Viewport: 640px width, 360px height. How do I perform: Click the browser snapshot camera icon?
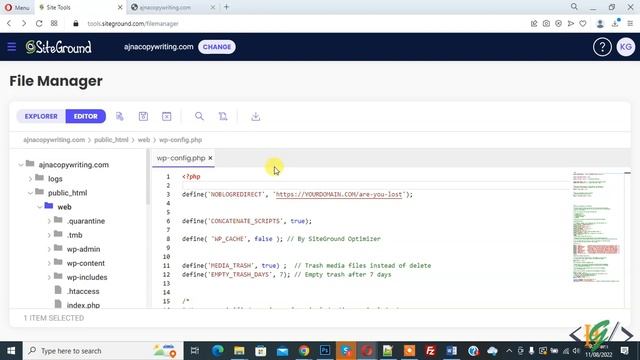pyautogui.click(x=546, y=24)
